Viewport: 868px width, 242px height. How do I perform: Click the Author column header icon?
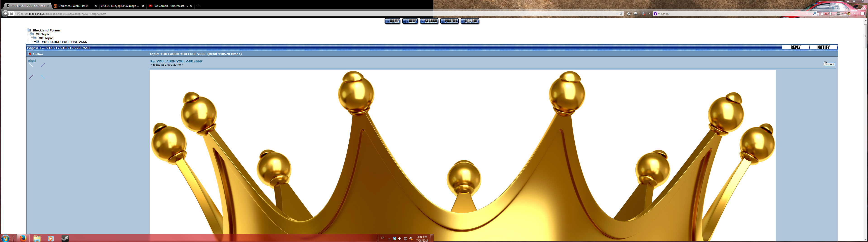coord(30,54)
